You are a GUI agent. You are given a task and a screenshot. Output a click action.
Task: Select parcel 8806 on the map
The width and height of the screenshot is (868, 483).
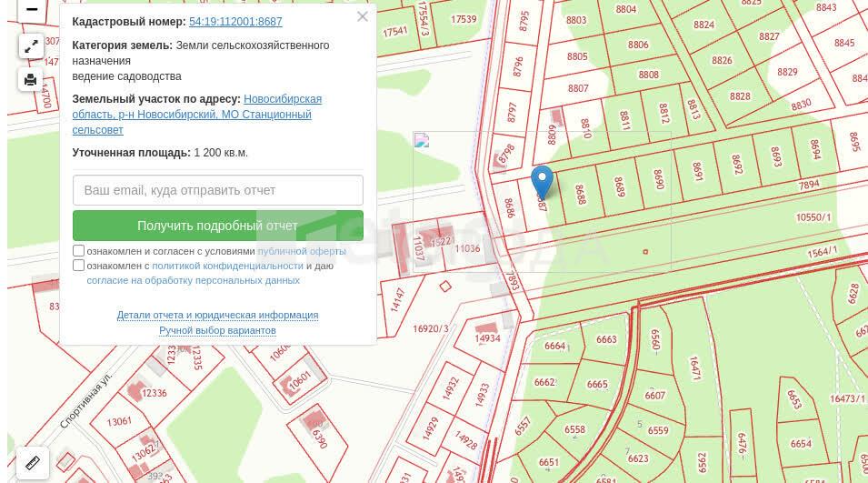(x=638, y=45)
